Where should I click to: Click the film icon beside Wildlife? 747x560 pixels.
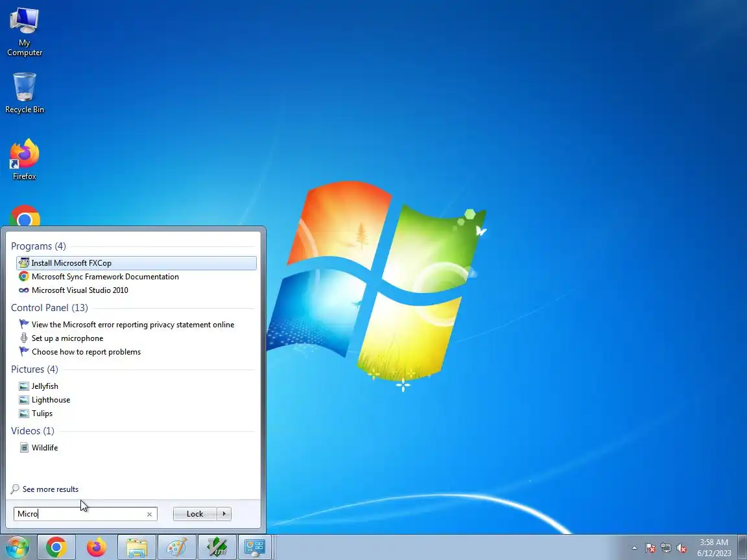click(x=24, y=448)
